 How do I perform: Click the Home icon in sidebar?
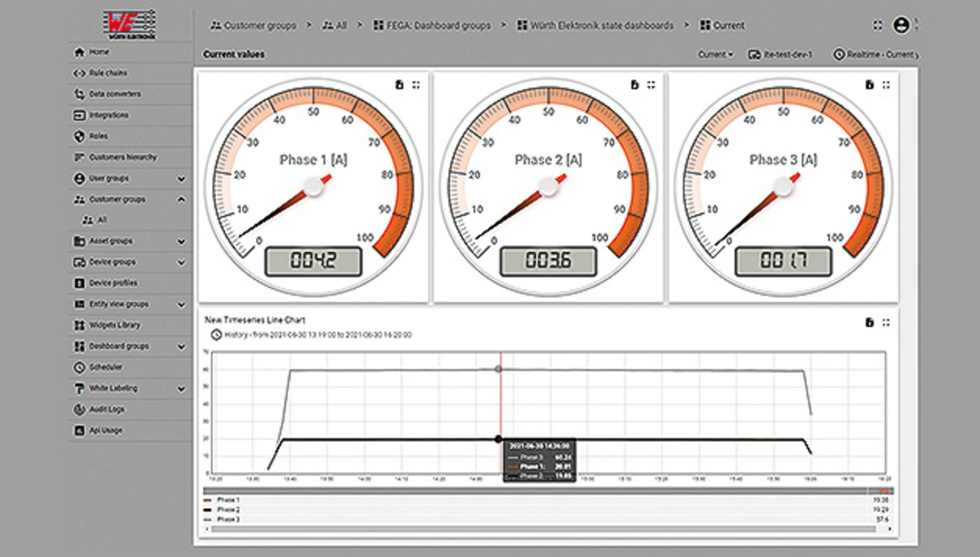78,52
